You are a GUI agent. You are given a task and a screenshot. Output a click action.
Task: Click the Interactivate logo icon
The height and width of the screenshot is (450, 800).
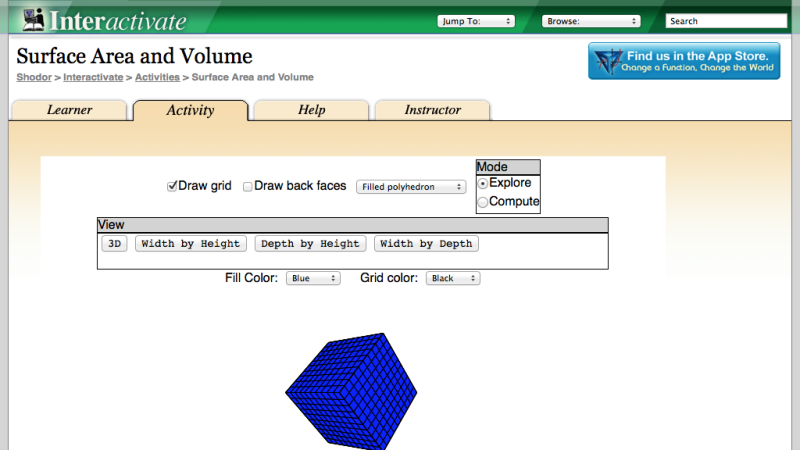[x=33, y=19]
